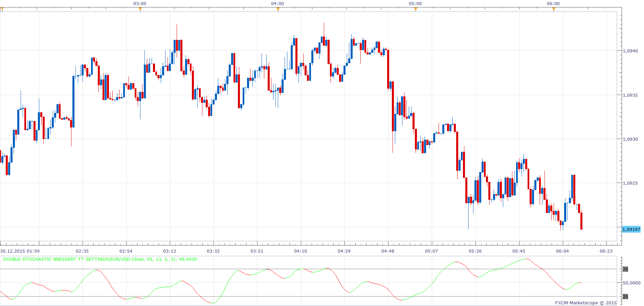
Task: Click the Double Stochastic Bressert indicator label
Action: [x=100, y=259]
